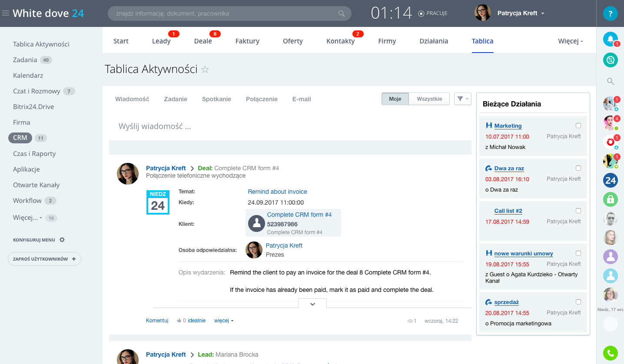Open the chat messages icon in sidebar
Screen dimensions: 624x364
(x=610, y=60)
